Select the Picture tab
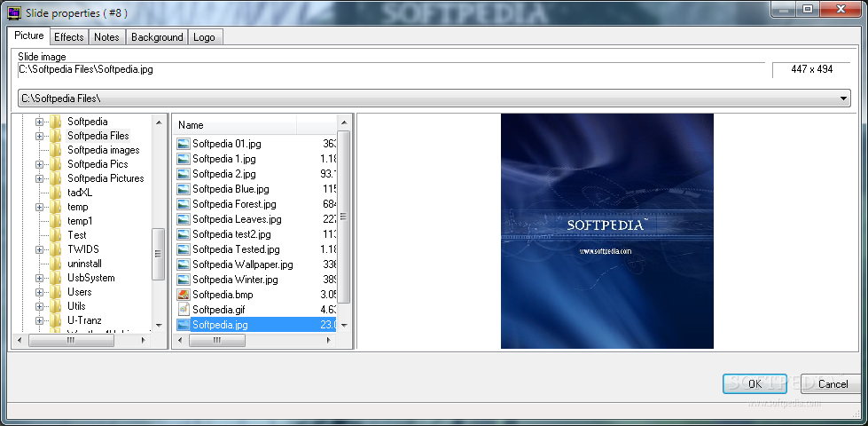This screenshot has width=868, height=426. [29, 35]
